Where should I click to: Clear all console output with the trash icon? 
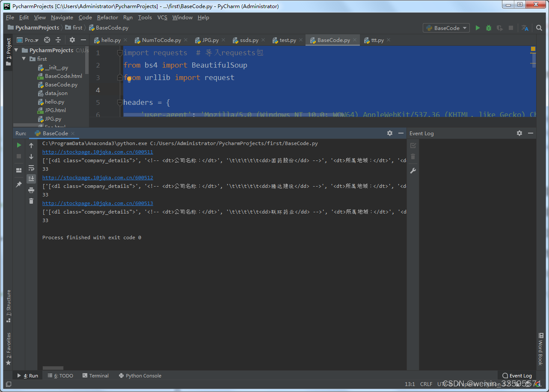tap(31, 201)
